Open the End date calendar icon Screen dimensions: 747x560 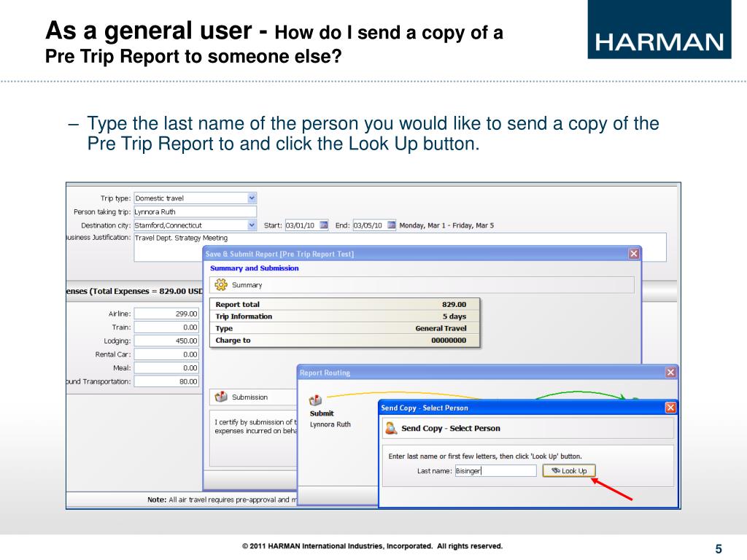click(391, 225)
